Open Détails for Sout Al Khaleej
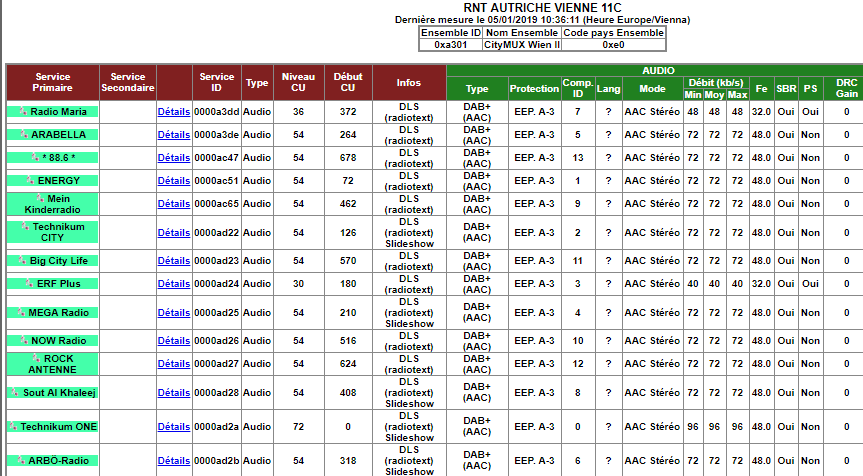This screenshot has width=863, height=476. point(174,393)
